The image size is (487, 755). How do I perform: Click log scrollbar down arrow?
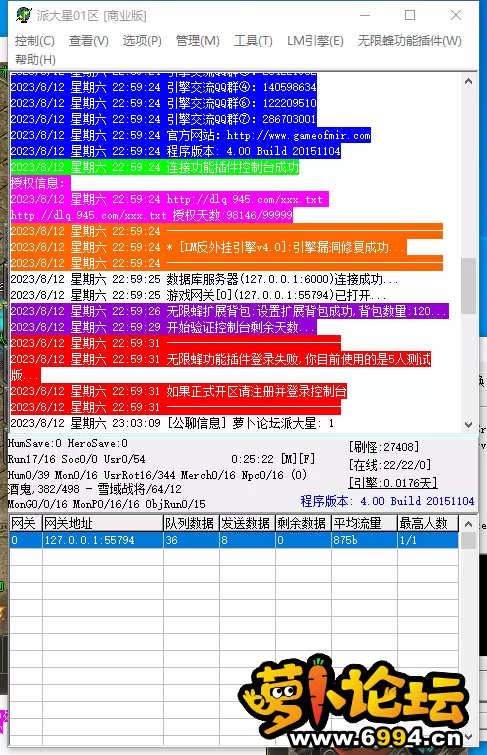pyautogui.click(x=468, y=425)
